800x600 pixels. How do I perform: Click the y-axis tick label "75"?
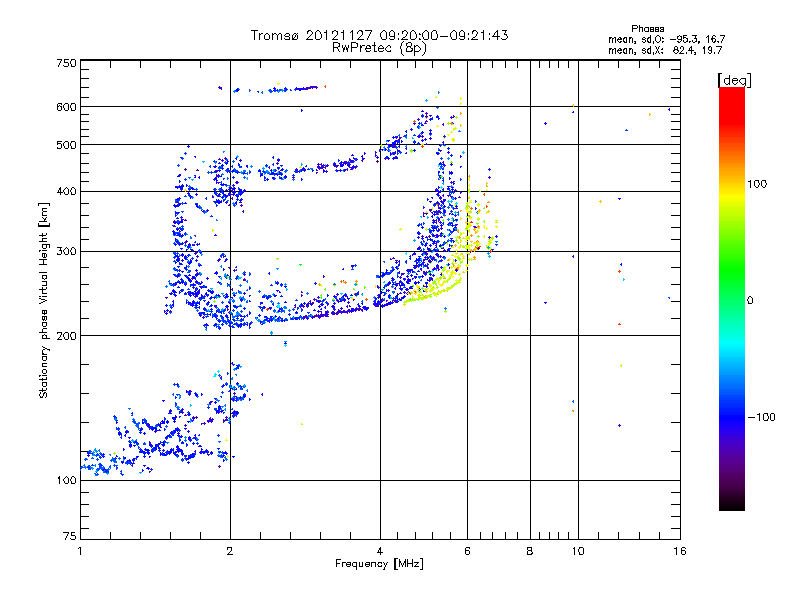pyautogui.click(x=70, y=536)
